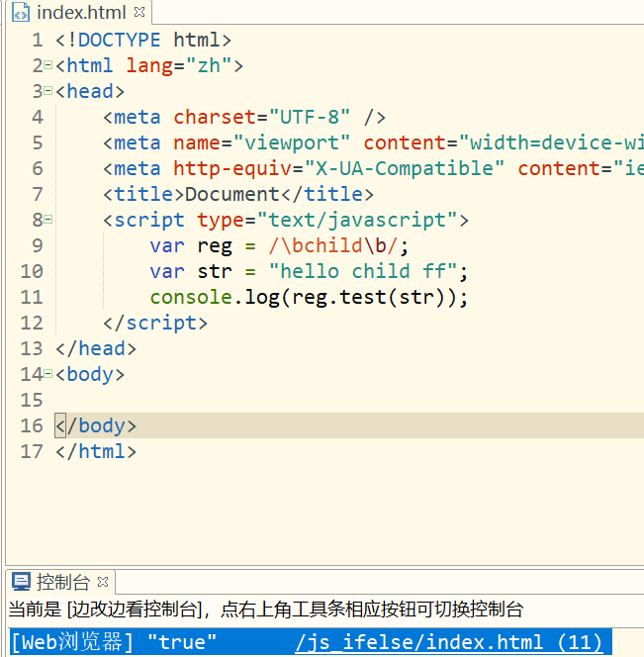The width and height of the screenshot is (644, 657).
Task: Select the index.html editor tab
Action: click(x=80, y=12)
